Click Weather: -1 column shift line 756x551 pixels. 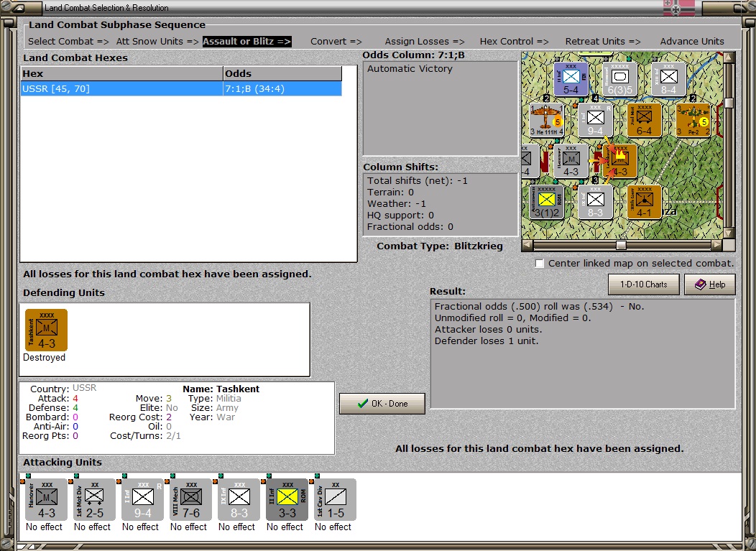point(396,204)
